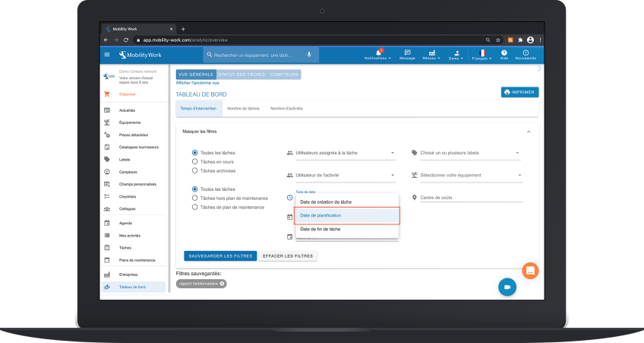The image size is (644, 343).
Task: Click the blue video camera button
Action: tap(507, 287)
